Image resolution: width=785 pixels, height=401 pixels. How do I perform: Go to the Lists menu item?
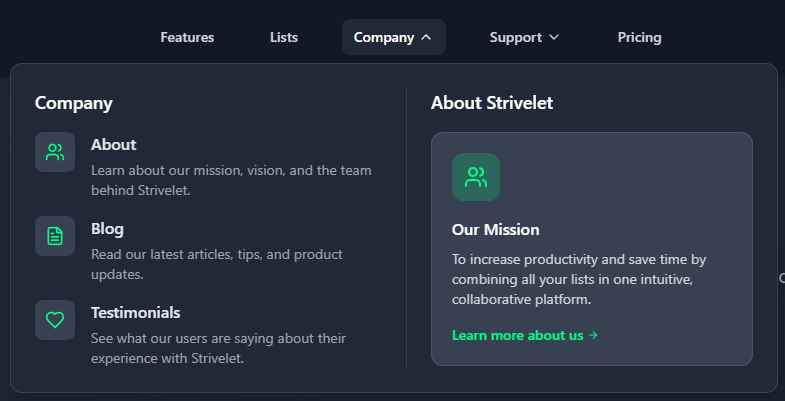pyautogui.click(x=284, y=38)
